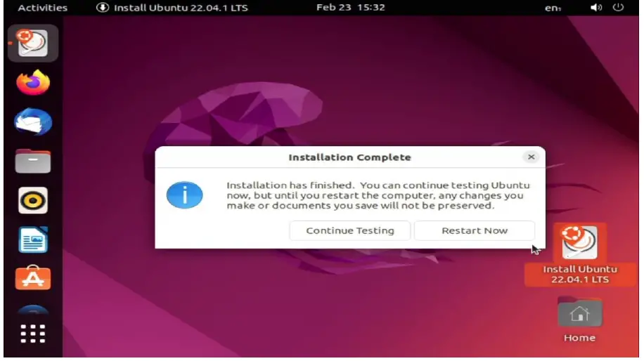Open the power menu icon in top bar

[618, 8]
